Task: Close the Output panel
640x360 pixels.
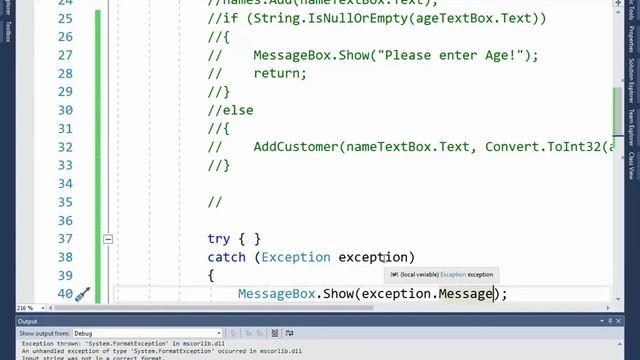Action: click(618, 321)
